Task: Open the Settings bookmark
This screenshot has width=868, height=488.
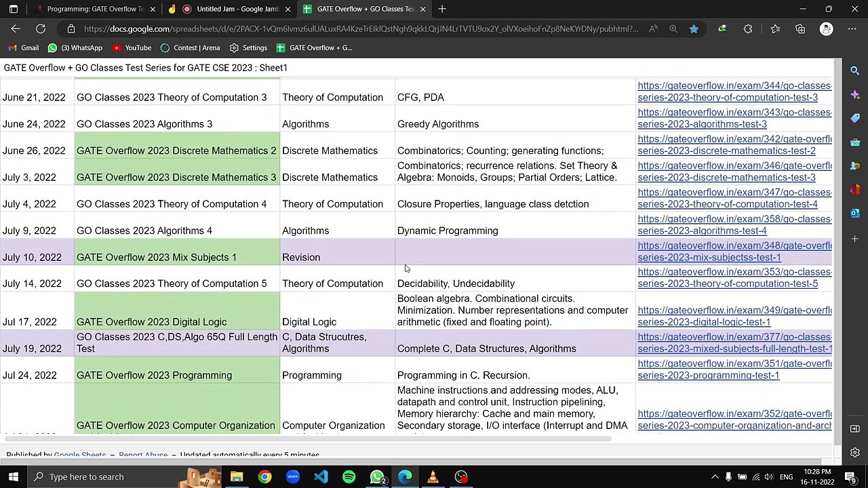Action: 248,48
